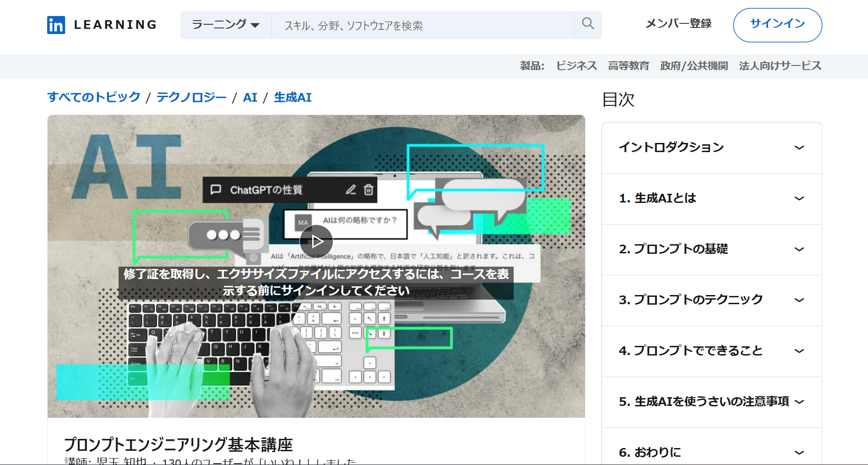The height and width of the screenshot is (465, 868).
Task: Expand chapter 6. おわりに
Action: point(711,453)
